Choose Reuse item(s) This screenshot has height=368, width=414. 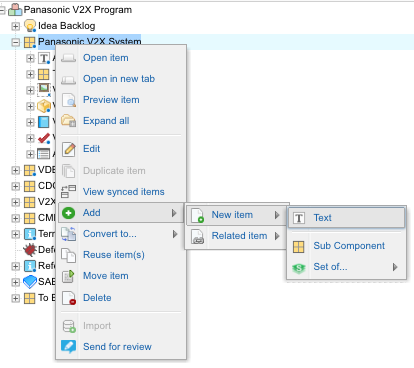click(121, 255)
